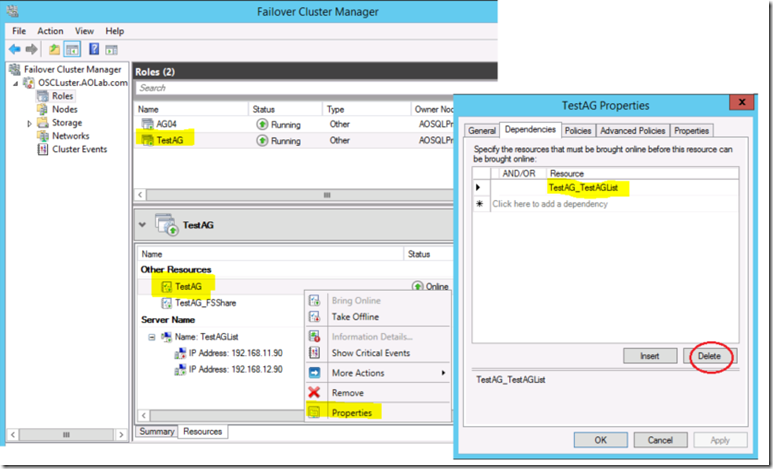
Task: Click the Back arrow toolbar icon
Action: (15, 49)
